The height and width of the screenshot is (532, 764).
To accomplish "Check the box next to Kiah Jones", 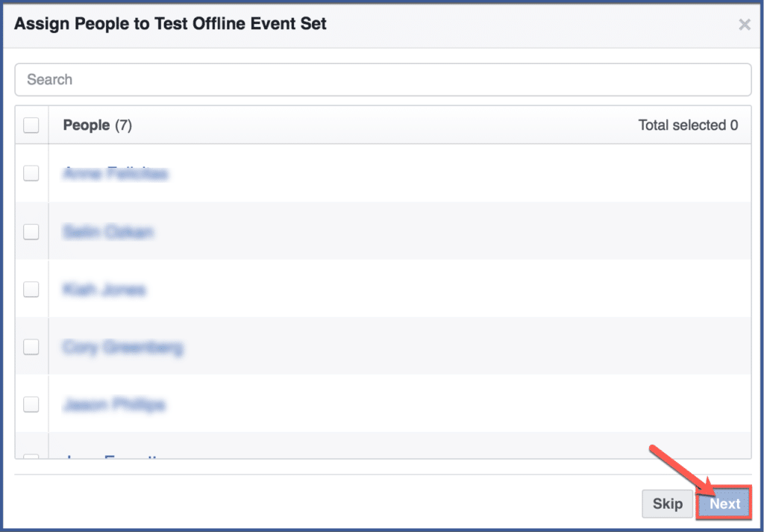I will (31, 290).
